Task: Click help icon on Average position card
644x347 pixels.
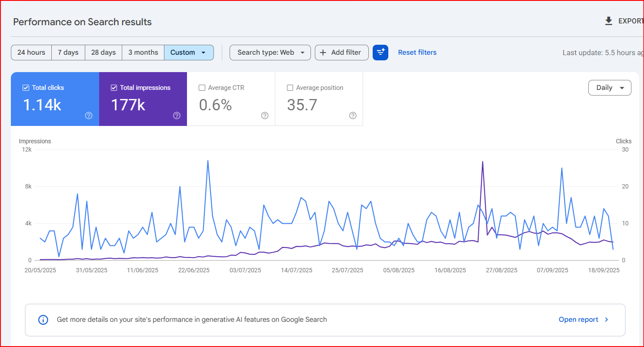Action: pos(353,116)
